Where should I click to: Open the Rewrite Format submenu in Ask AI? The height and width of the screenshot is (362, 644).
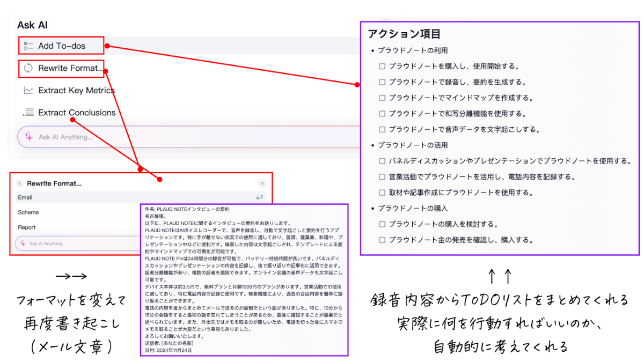(x=70, y=68)
